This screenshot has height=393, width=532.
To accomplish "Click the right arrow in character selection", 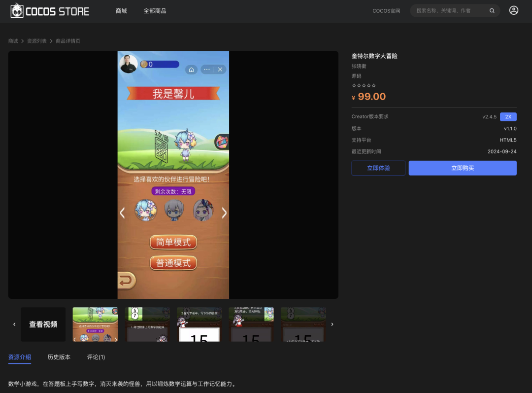I will point(224,213).
